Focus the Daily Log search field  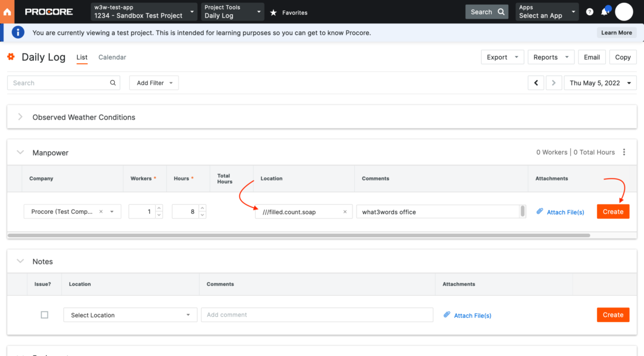pyautogui.click(x=64, y=83)
